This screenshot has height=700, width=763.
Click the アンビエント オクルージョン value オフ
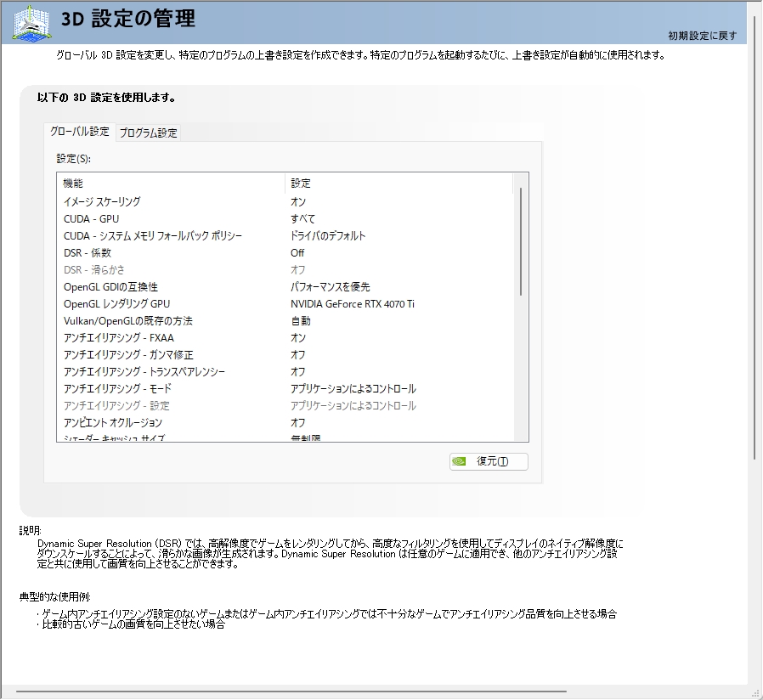coord(297,423)
